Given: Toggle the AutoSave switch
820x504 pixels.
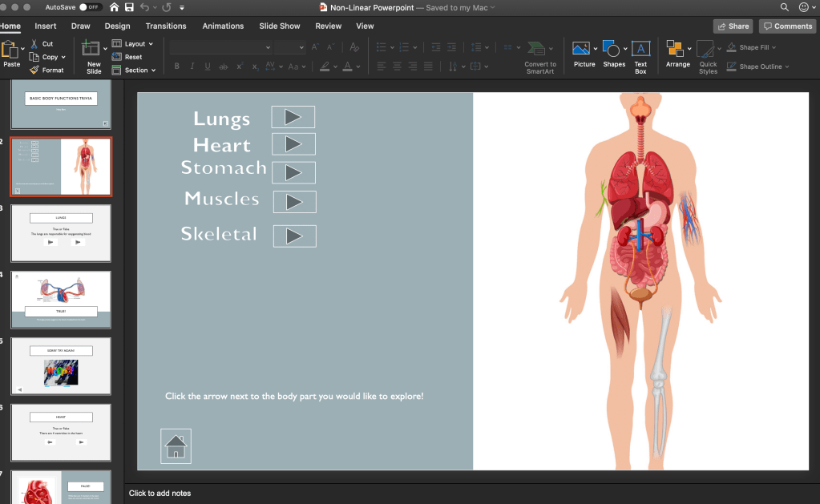Looking at the screenshot, I should coord(90,7).
